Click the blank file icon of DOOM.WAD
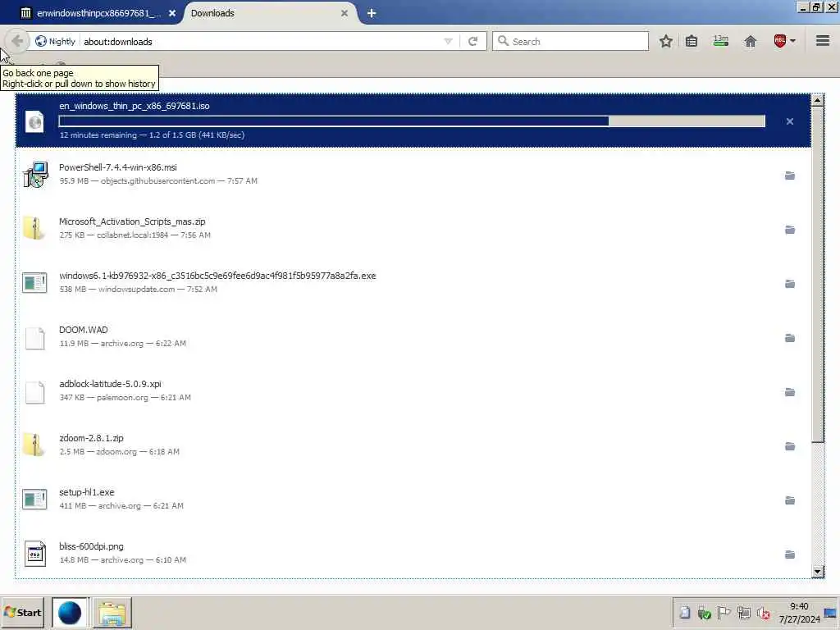 click(34, 338)
